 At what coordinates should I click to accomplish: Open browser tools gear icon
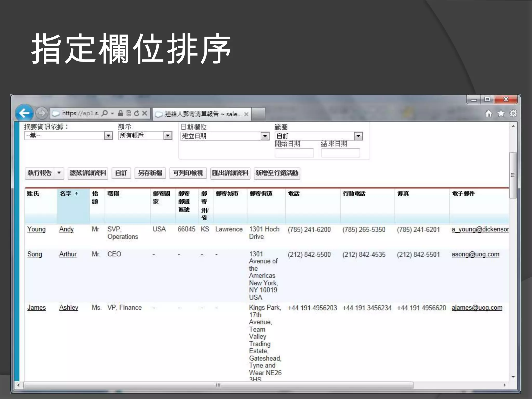[513, 114]
